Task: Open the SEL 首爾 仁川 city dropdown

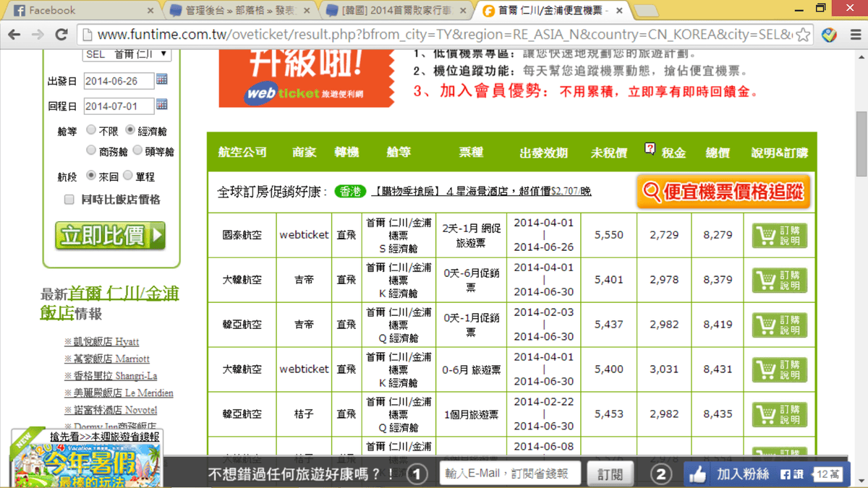Action: (126, 54)
